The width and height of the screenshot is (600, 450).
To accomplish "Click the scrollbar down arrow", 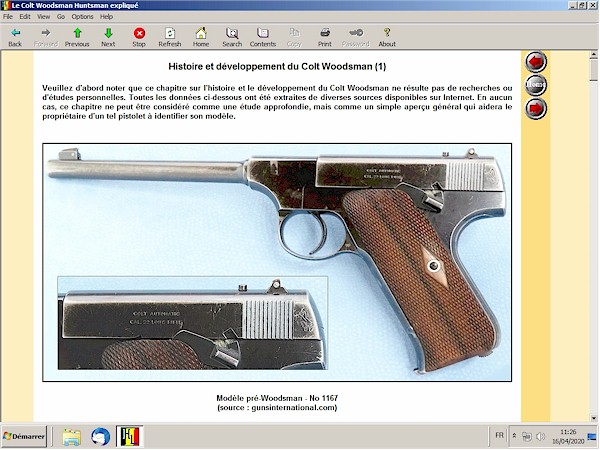I will point(594,418).
